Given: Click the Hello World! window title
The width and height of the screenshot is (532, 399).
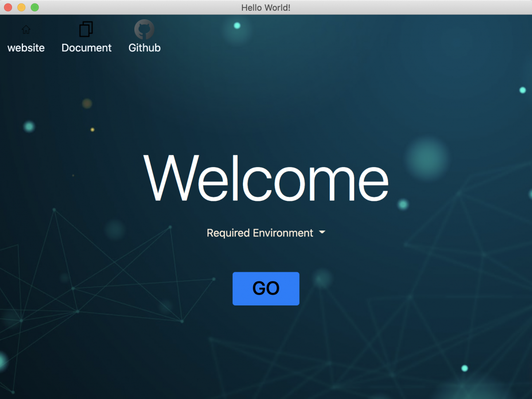Looking at the screenshot, I should pyautogui.click(x=266, y=8).
